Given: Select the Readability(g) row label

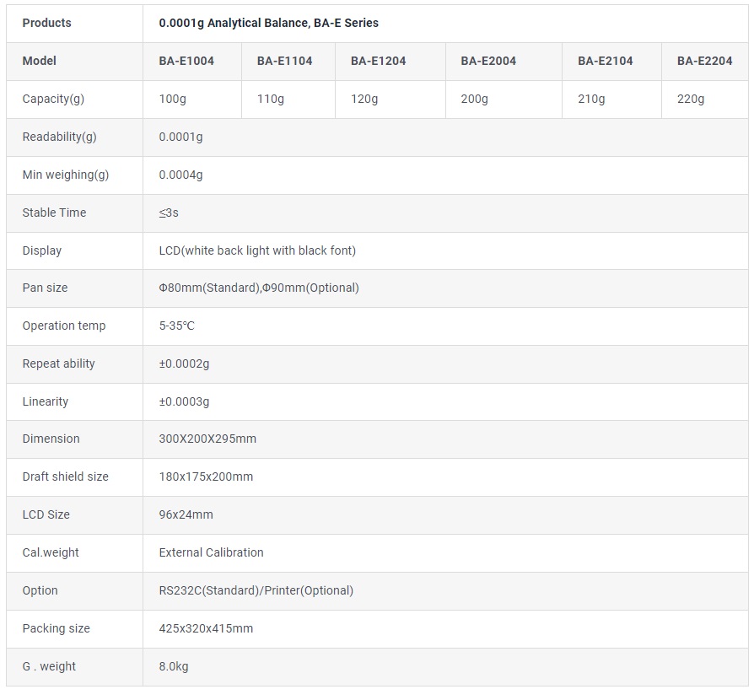Looking at the screenshot, I should coord(58,137).
